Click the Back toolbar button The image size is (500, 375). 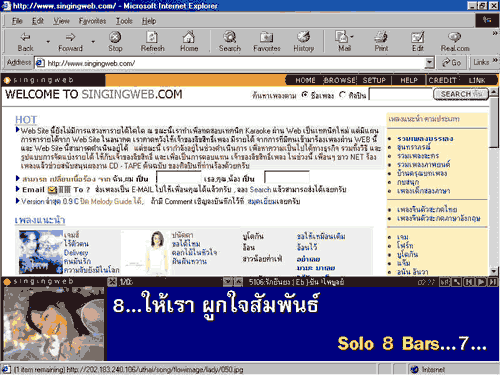[25, 42]
